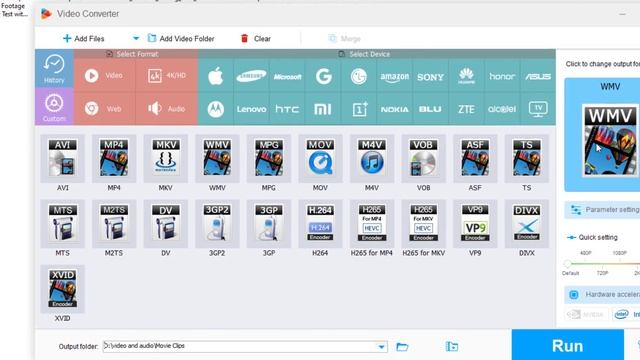The width and height of the screenshot is (640, 360).
Task: Open OnePlus device presets
Action: click(x=359, y=109)
